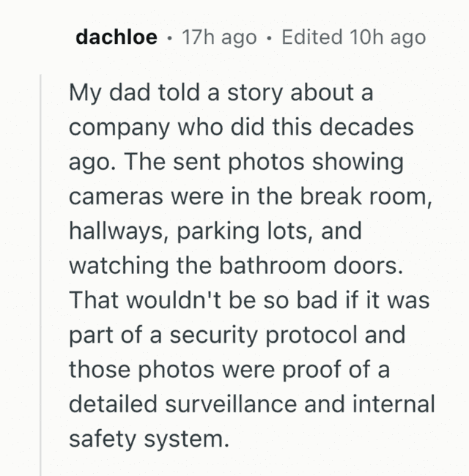Click the line "company who did this decades"
469x476 pixels.
point(241,127)
